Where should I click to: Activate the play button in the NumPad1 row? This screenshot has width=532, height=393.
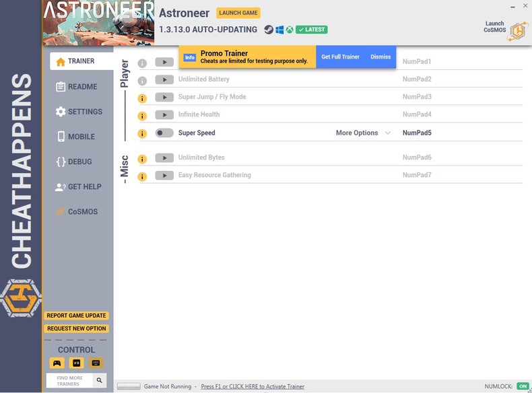point(164,62)
